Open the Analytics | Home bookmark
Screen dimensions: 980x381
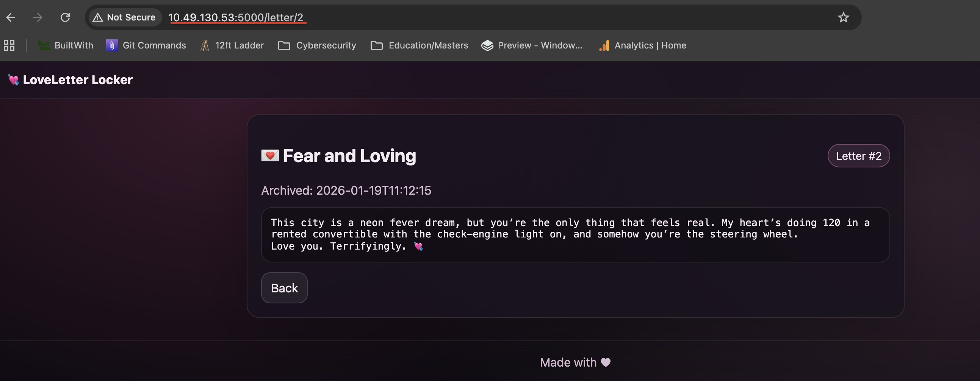click(x=642, y=45)
